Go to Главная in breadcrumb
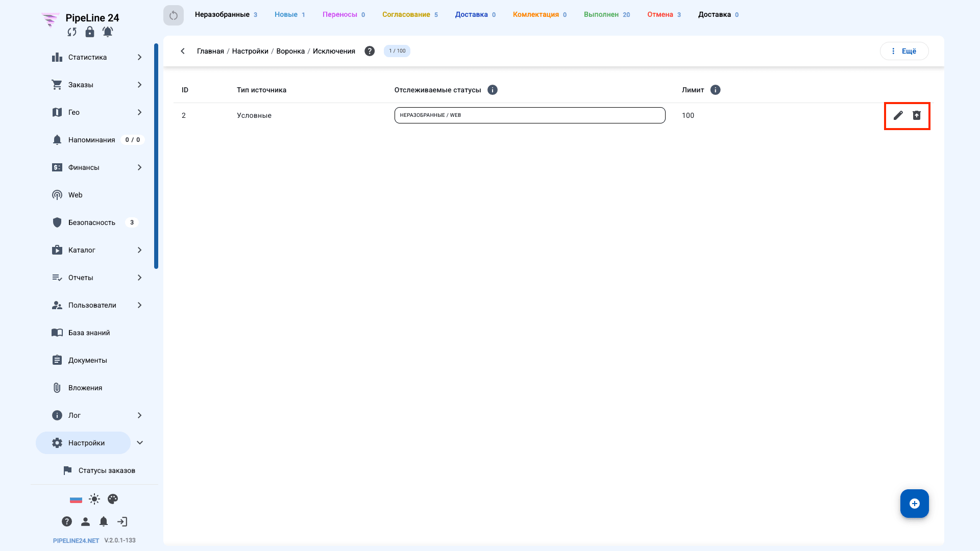Image resolution: width=980 pixels, height=551 pixels. click(210, 51)
